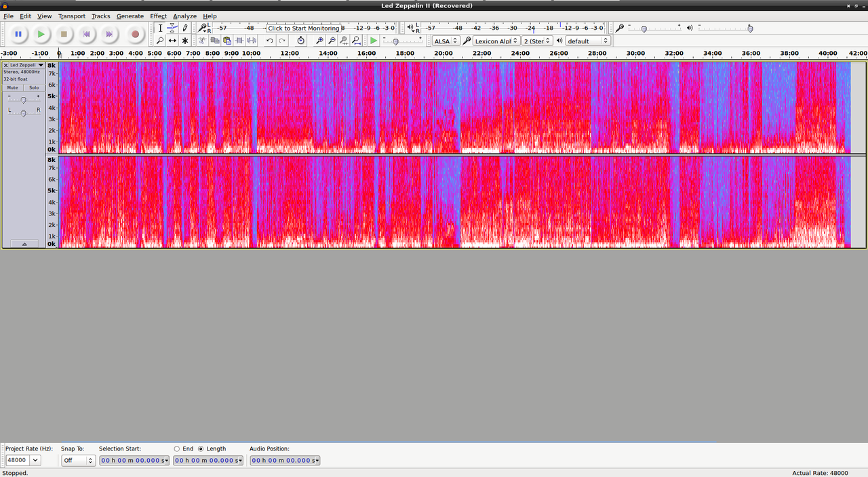Screen dimensions: 868x477
Task: Select the Length radio button
Action: (201, 449)
